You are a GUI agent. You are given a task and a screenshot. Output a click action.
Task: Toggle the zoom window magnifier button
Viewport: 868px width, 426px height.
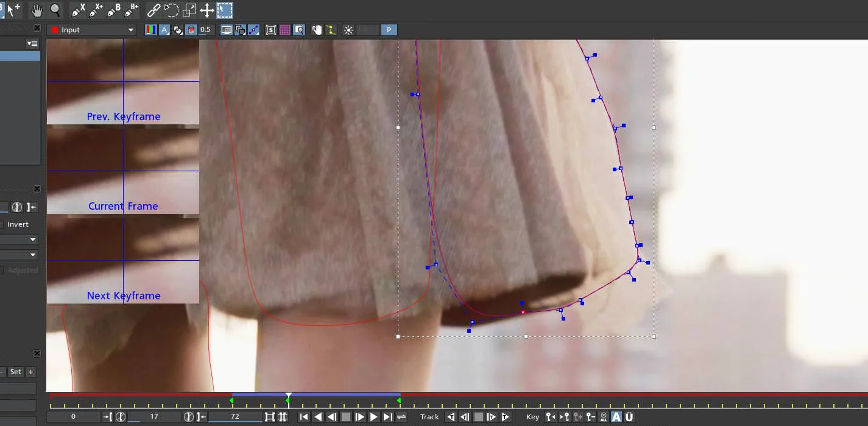tap(299, 30)
